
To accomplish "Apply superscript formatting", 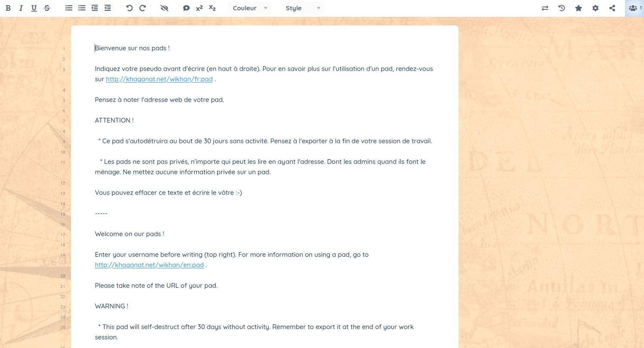I will [x=199, y=8].
